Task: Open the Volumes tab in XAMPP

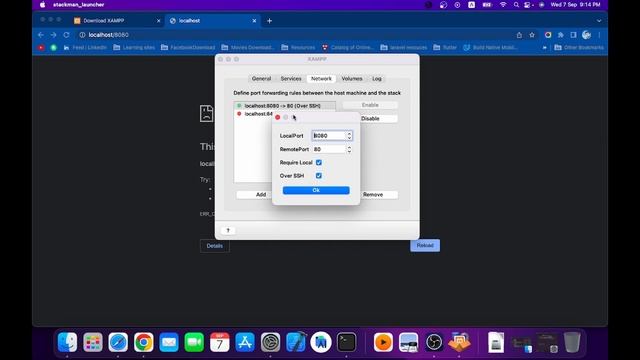Action: click(x=352, y=78)
